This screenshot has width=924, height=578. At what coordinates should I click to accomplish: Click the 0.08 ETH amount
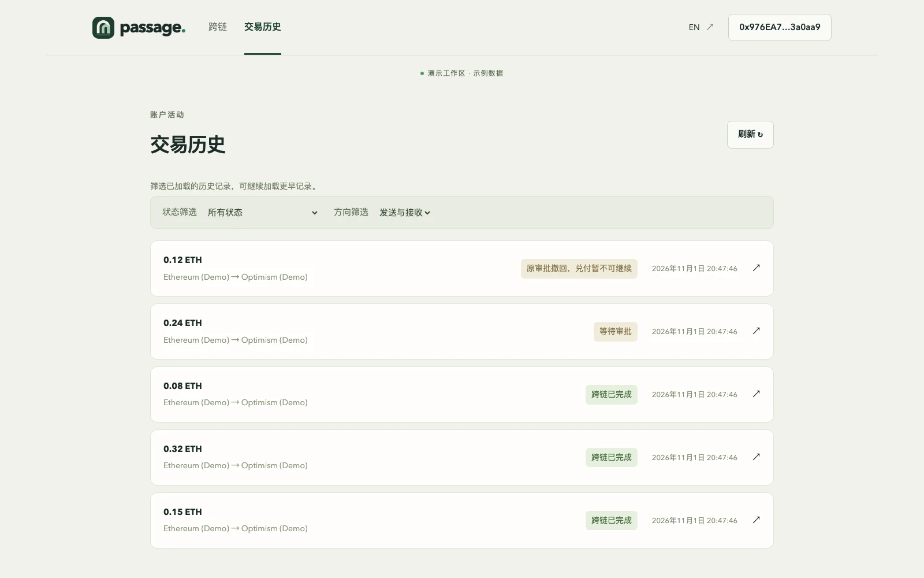coord(182,386)
